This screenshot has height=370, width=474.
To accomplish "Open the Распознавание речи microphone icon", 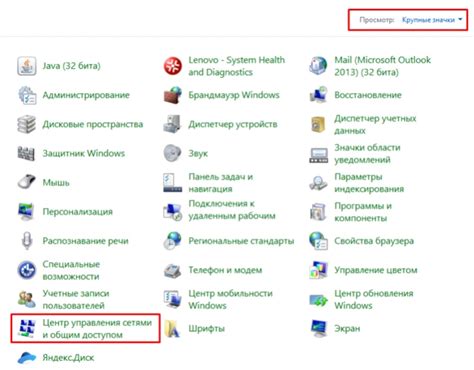I will 27,241.
